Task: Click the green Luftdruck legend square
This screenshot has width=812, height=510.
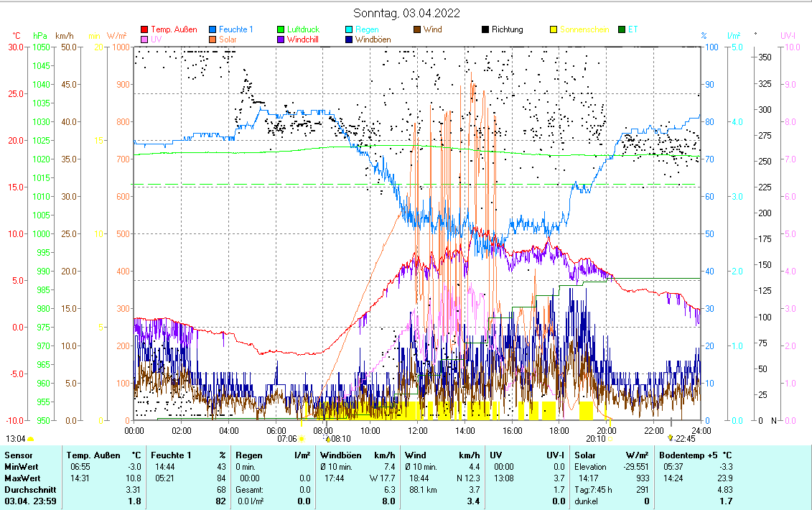Action: pos(281,30)
